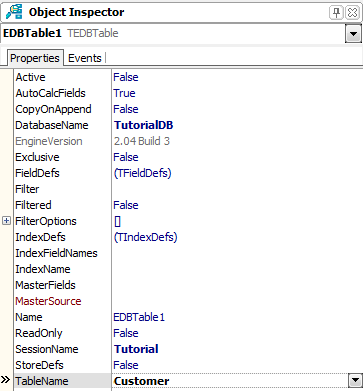The image size is (363, 391).
Task: Open the (TIndexDefs) collection value
Action: point(145,237)
